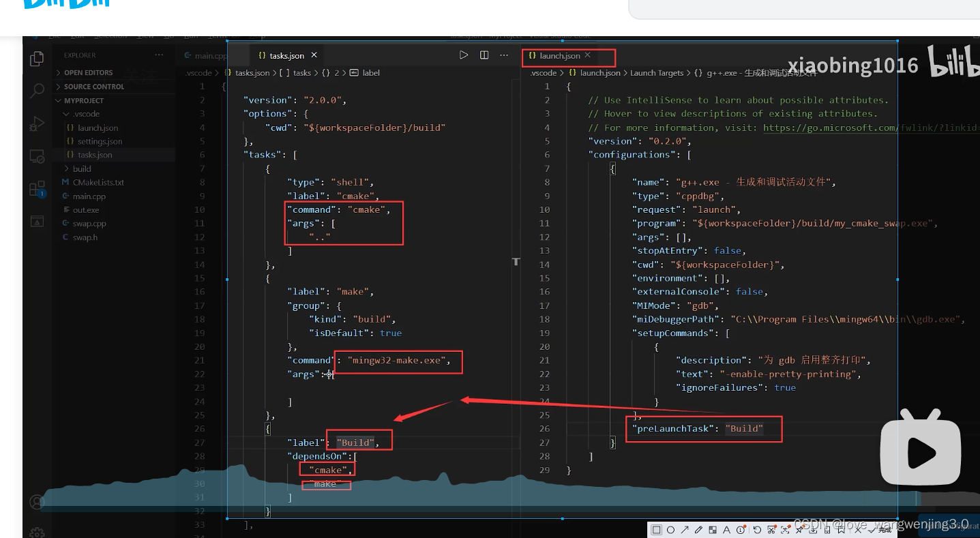980x538 pixels.
Task: Open the Search view in activity bar
Action: tap(37, 90)
